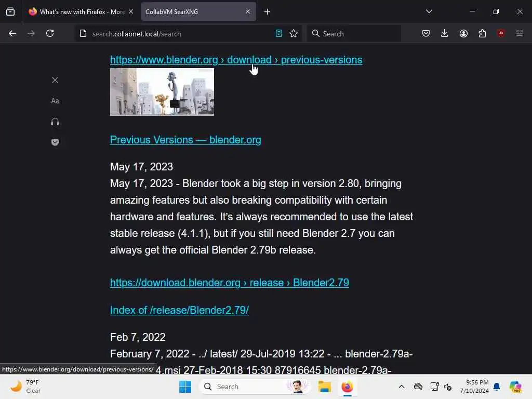
Task: Click the Feb 7, 2022 date line
Action: (x=138, y=337)
